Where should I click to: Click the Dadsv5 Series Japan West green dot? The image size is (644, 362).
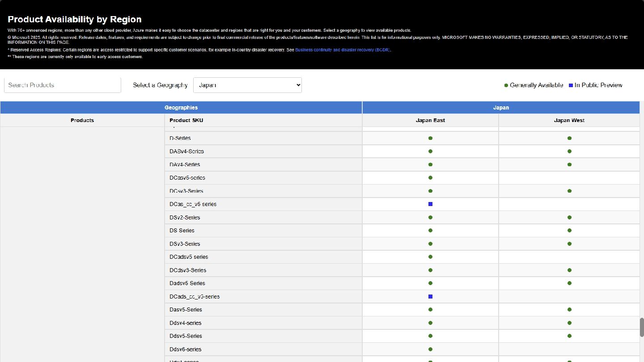point(569,283)
